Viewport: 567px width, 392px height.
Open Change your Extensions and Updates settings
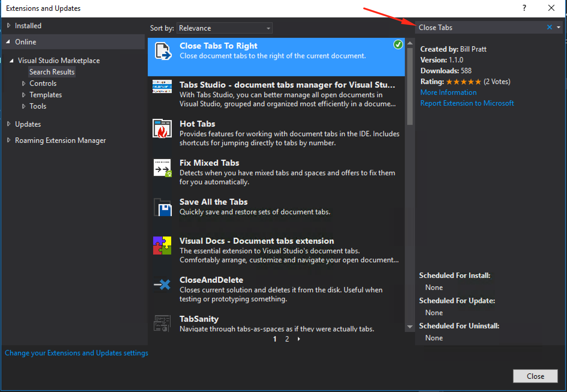[x=77, y=353]
